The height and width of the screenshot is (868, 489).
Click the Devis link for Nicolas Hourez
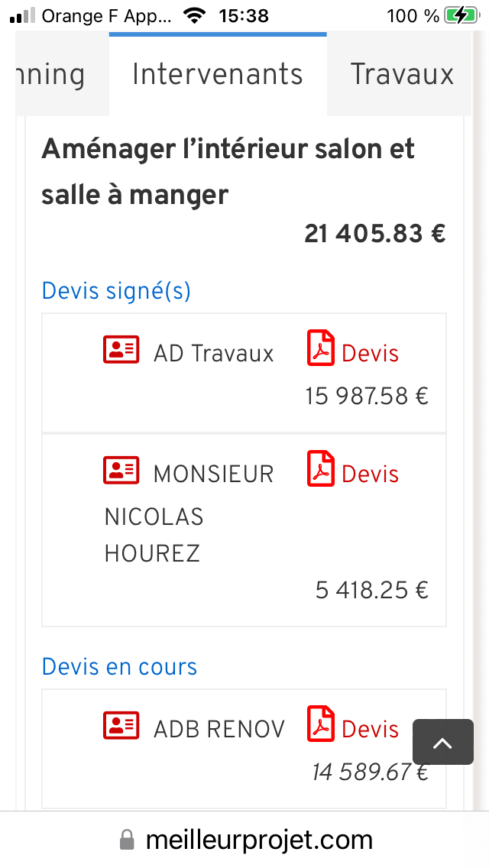tap(370, 474)
